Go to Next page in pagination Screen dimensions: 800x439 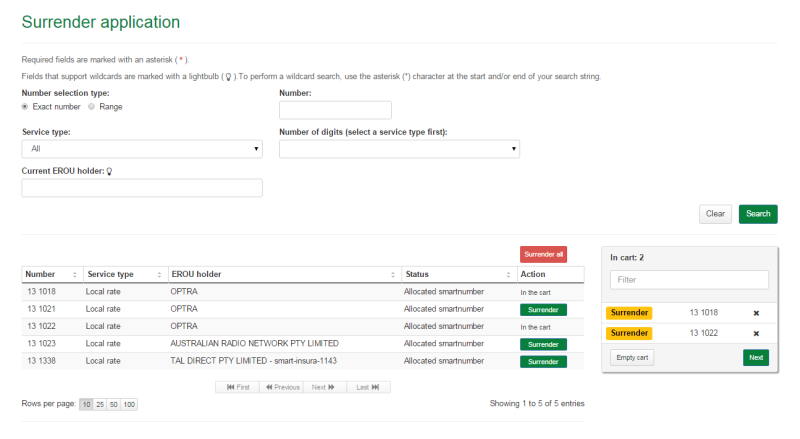click(x=324, y=387)
